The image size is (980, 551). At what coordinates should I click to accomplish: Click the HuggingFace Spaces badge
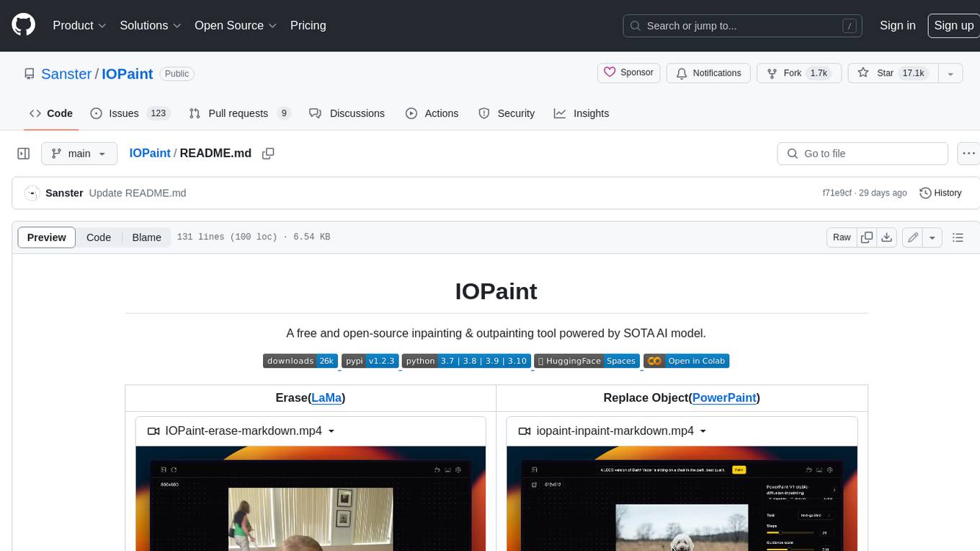587,361
